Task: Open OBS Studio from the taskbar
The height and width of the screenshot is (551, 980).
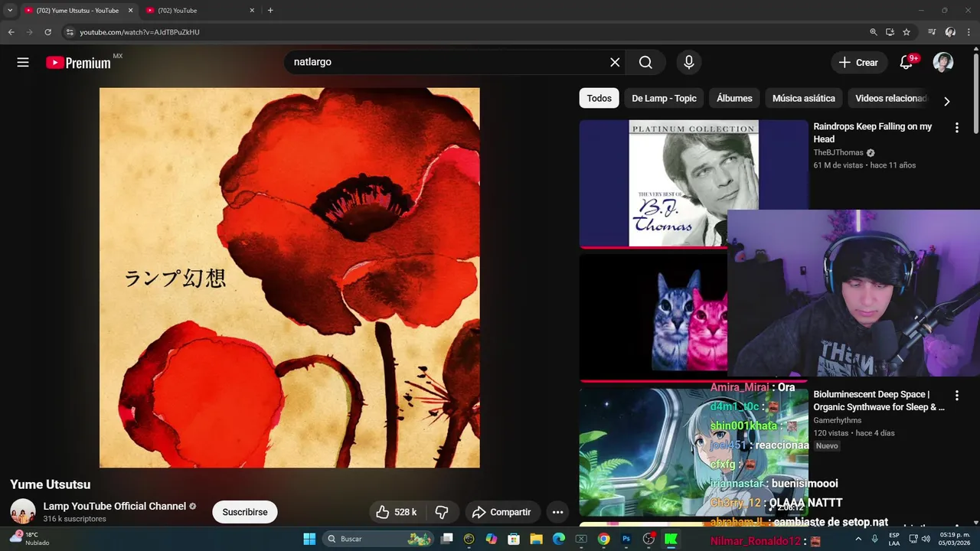Action: (648, 539)
